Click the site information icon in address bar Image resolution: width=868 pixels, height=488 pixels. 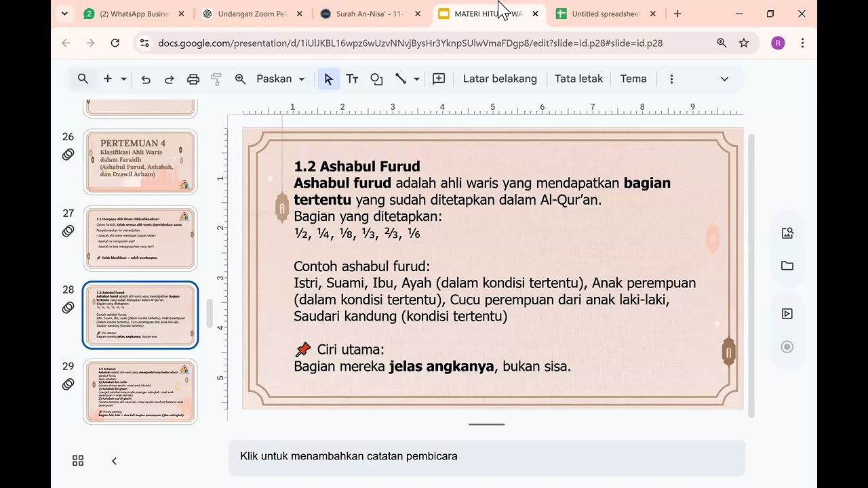(144, 43)
